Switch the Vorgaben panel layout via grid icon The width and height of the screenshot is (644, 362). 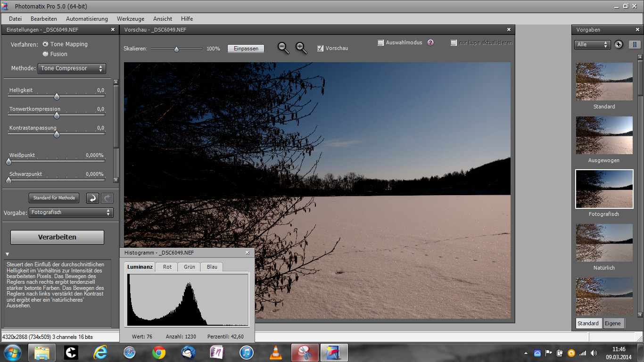[635, 44]
